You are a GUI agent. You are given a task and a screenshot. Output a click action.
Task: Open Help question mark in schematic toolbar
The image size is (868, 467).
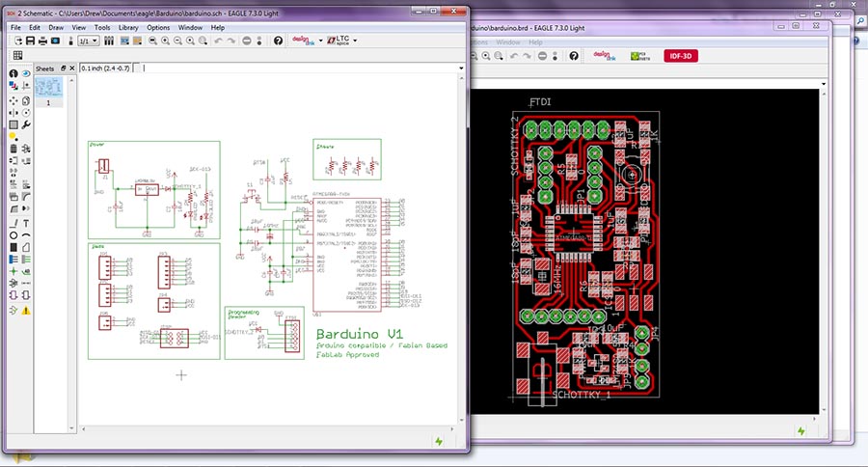click(x=278, y=41)
